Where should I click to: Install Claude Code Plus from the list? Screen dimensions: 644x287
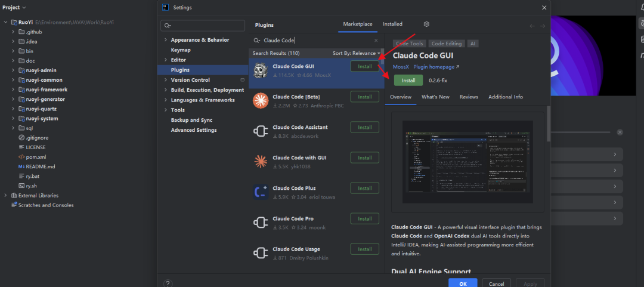pos(365,189)
